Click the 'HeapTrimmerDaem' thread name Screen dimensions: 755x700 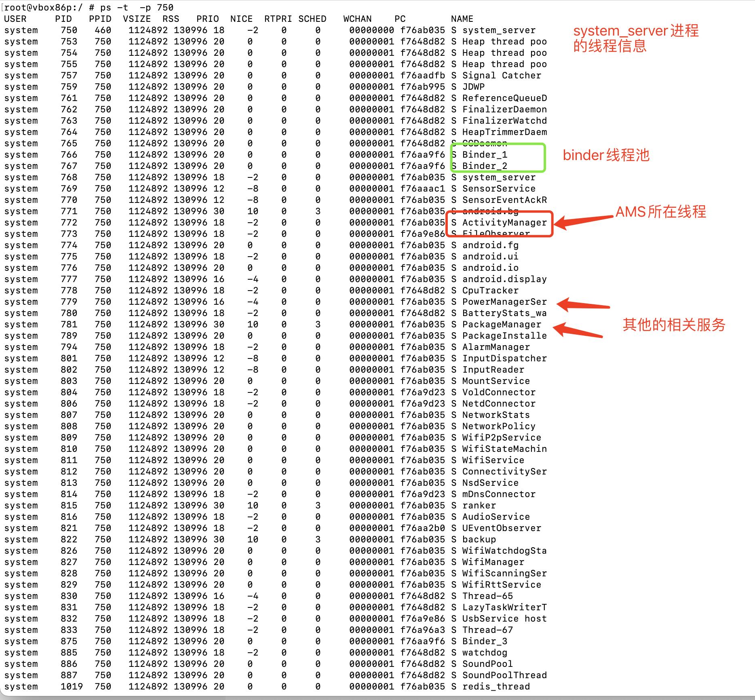pos(504,132)
